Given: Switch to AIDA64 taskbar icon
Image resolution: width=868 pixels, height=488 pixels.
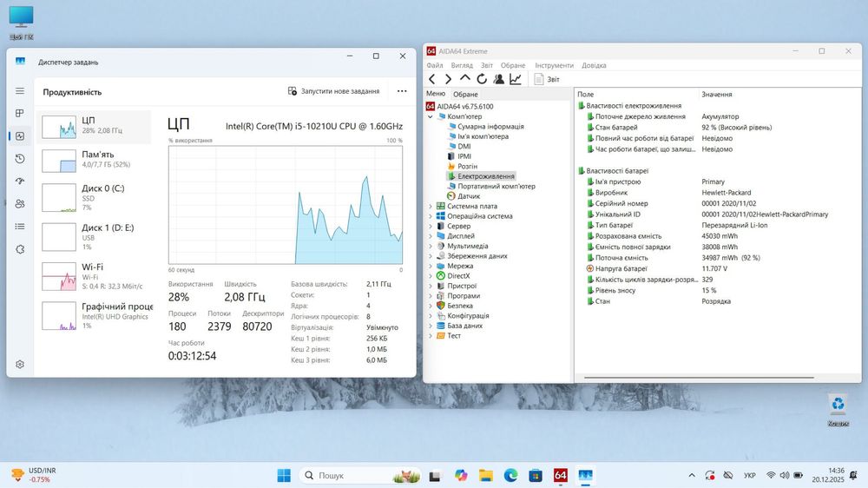Looking at the screenshot, I should coord(560,475).
